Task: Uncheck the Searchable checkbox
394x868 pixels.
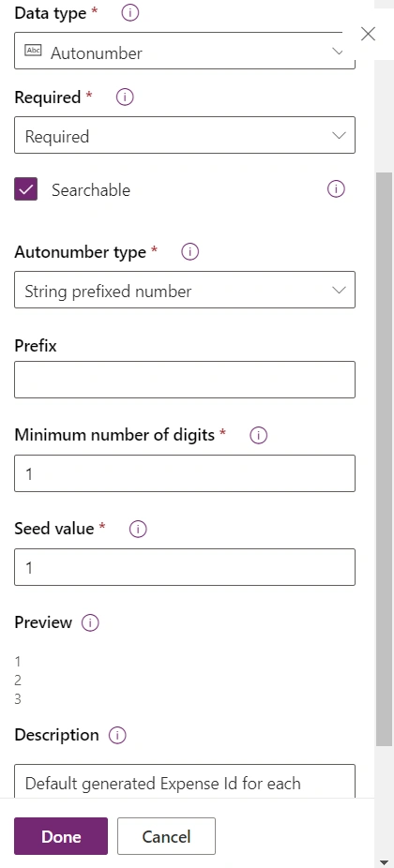Action: (x=26, y=189)
